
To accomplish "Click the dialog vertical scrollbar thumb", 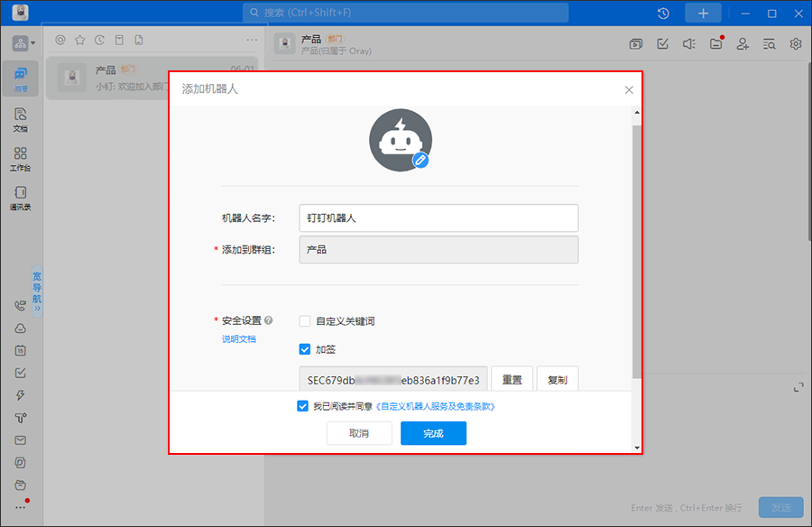I will point(637,252).
